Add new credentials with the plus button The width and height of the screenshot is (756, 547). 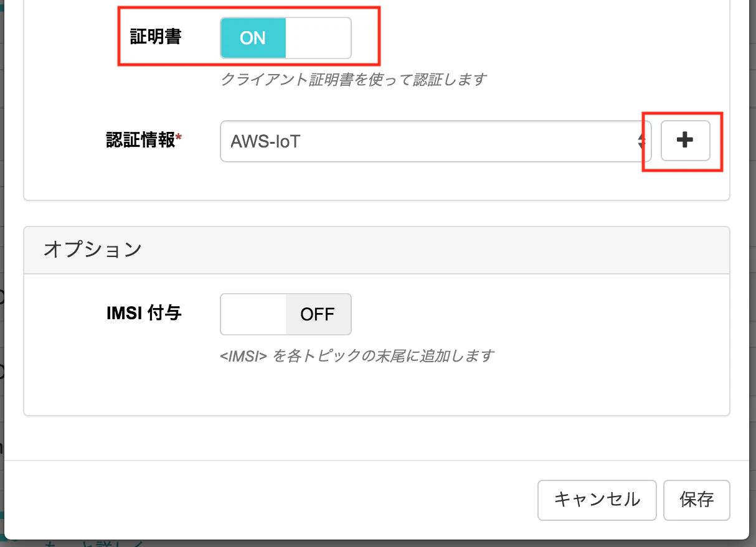coord(685,141)
